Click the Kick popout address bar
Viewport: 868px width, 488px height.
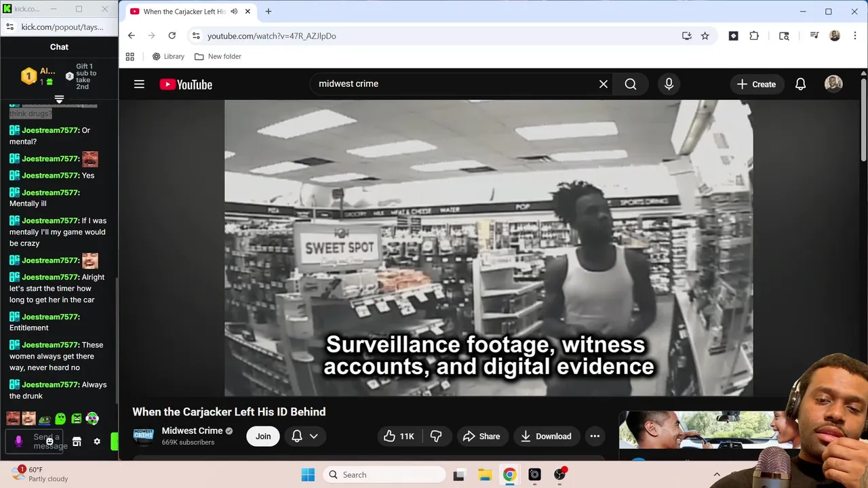click(62, 27)
